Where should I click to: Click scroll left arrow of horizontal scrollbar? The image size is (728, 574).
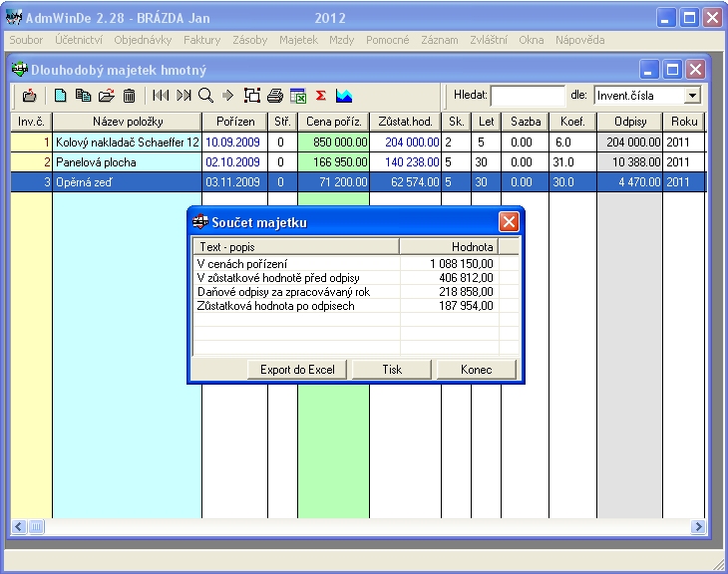coord(19,527)
